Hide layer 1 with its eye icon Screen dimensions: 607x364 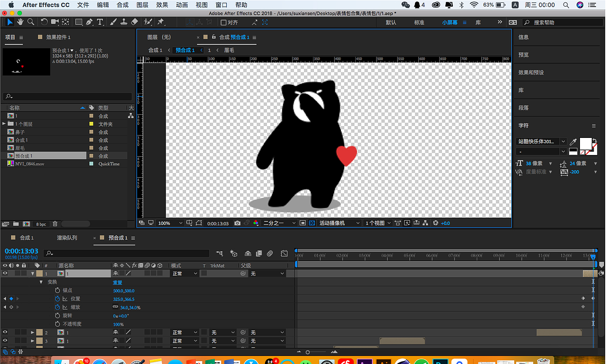(5, 273)
